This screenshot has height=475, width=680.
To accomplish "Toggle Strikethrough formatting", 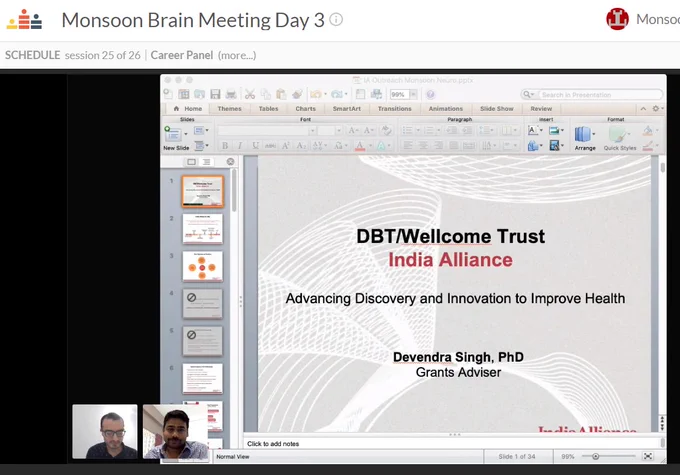I will [271, 146].
